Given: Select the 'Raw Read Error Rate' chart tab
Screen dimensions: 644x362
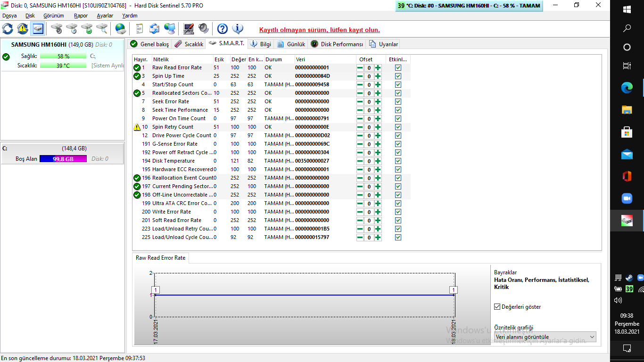Looking at the screenshot, I should click(161, 258).
